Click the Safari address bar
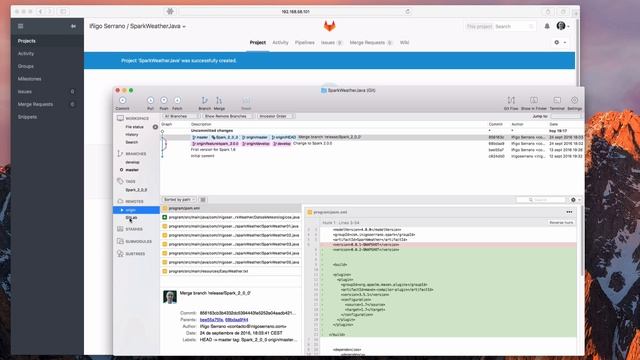This screenshot has width=640, height=360. (295, 11)
